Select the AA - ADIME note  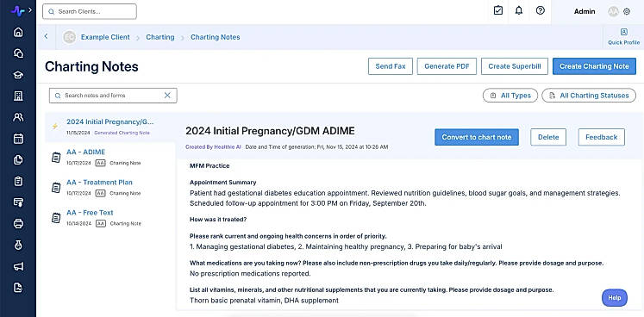pos(110,158)
